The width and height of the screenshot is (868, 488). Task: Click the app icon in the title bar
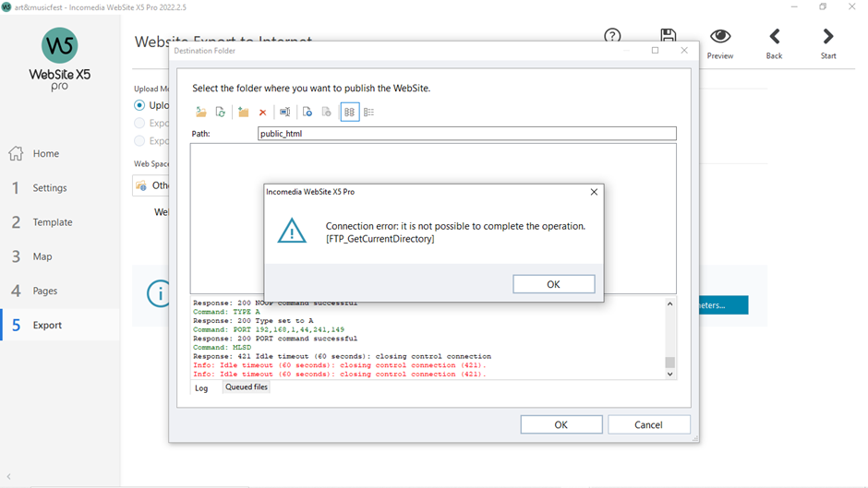(x=6, y=7)
